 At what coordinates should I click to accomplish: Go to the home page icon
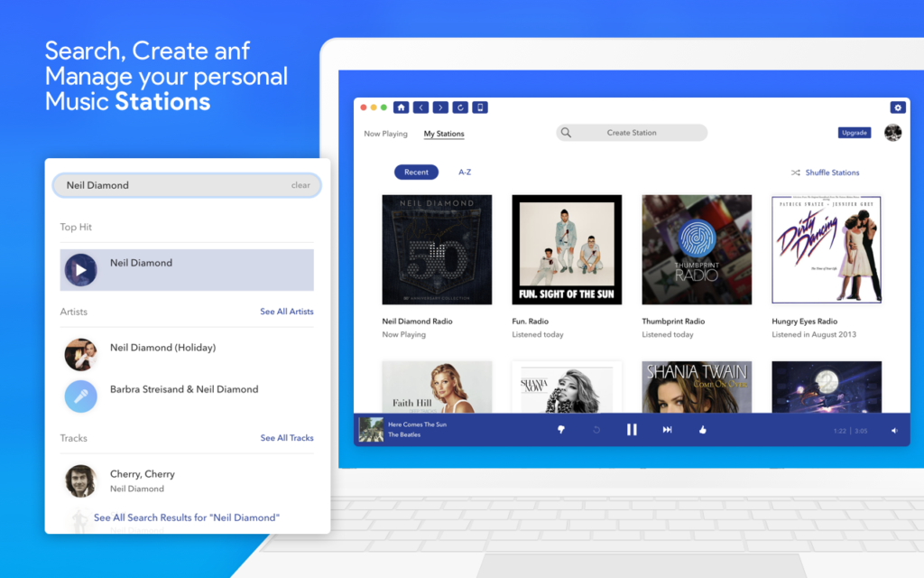point(401,107)
